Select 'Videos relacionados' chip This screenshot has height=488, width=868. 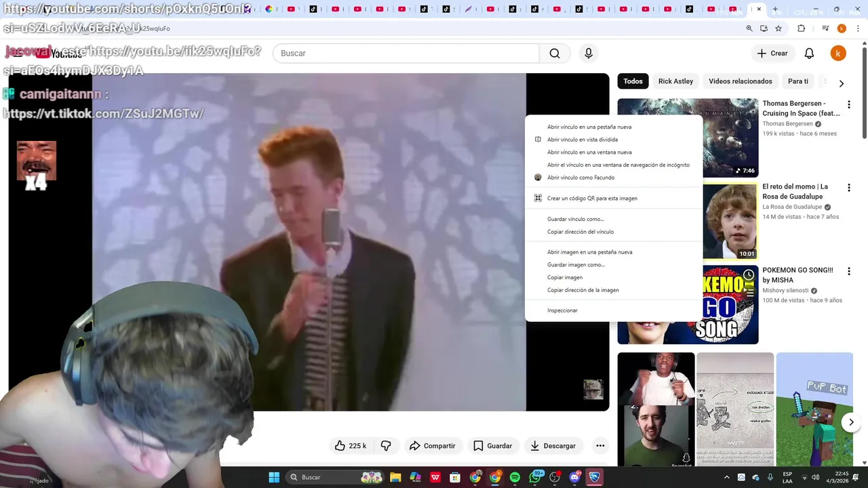click(741, 81)
